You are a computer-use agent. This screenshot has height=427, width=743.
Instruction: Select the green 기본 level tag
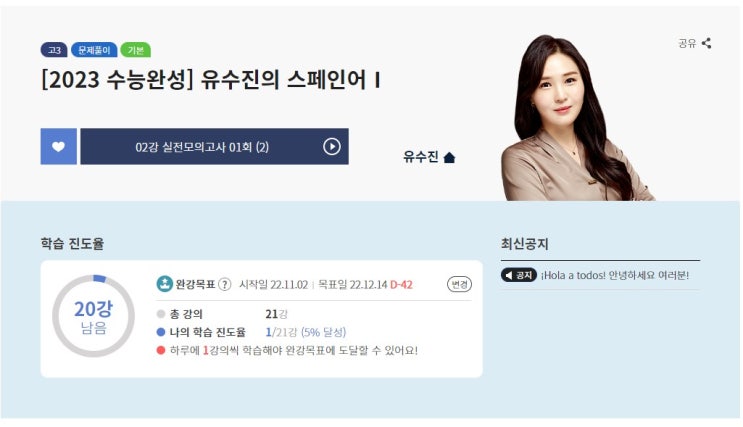coord(136,50)
